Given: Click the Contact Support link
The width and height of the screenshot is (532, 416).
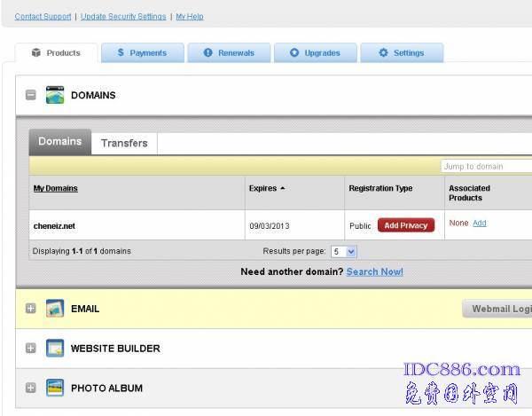Looking at the screenshot, I should (x=43, y=17).
